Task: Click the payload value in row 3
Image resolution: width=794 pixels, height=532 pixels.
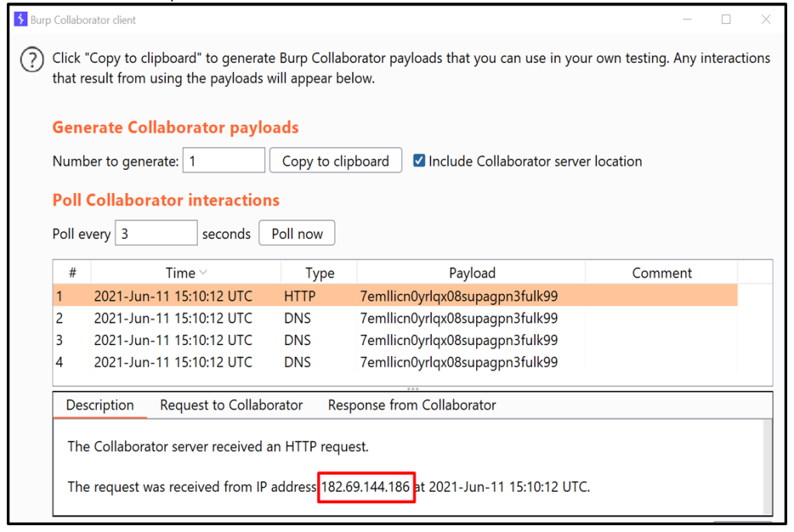Action: pyautogui.click(x=459, y=340)
